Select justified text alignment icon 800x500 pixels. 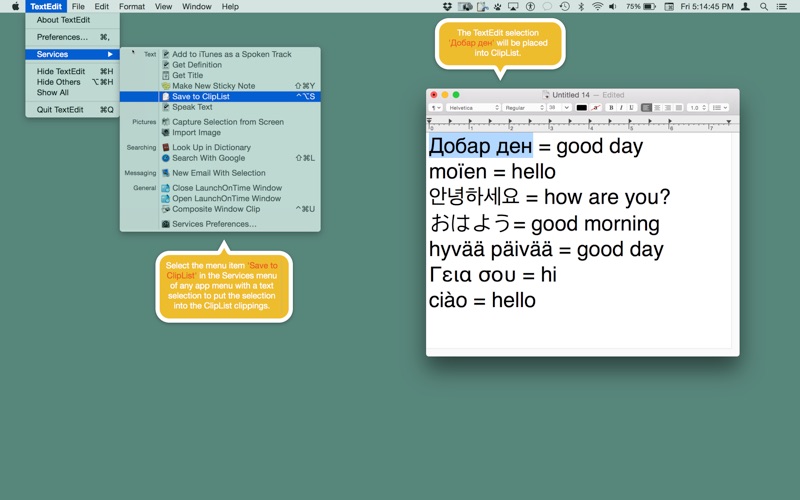679,108
